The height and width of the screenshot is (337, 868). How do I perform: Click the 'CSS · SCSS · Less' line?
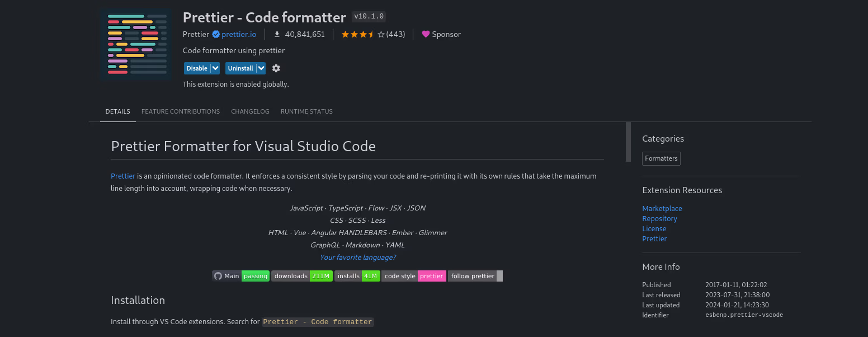pyautogui.click(x=357, y=221)
